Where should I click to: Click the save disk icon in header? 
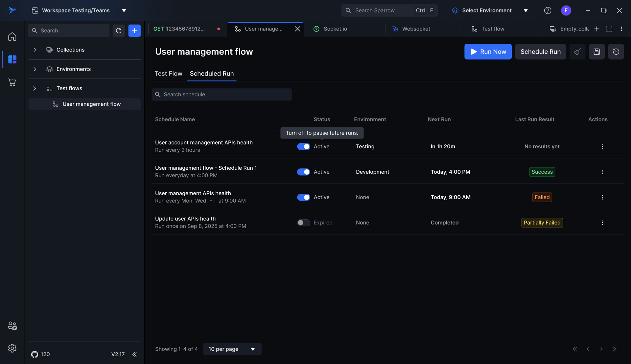point(596,52)
